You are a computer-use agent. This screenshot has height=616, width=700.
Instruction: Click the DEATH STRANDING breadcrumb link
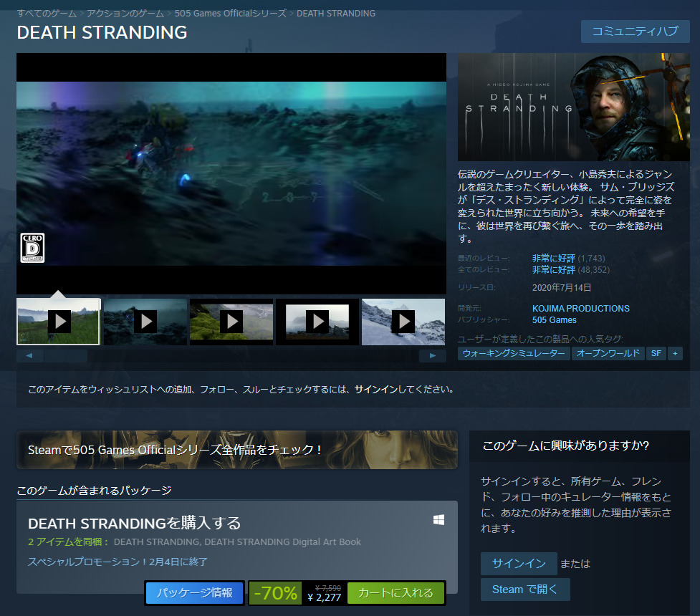(x=336, y=14)
